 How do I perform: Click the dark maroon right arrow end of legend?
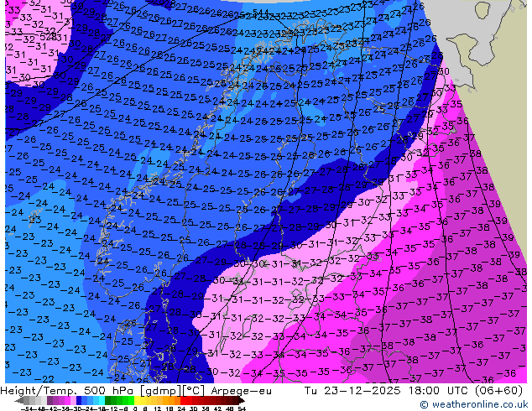[242, 400]
